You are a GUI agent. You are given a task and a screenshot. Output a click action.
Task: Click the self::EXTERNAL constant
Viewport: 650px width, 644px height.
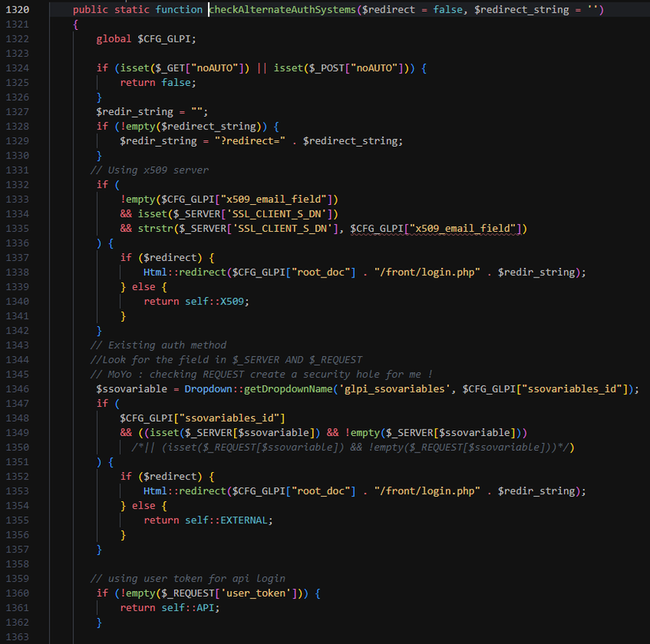point(226,520)
